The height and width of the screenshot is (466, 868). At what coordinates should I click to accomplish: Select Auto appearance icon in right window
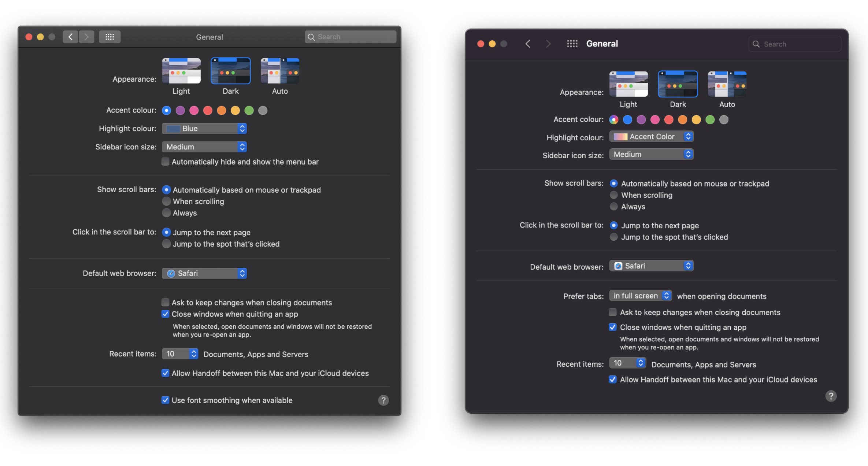point(727,84)
